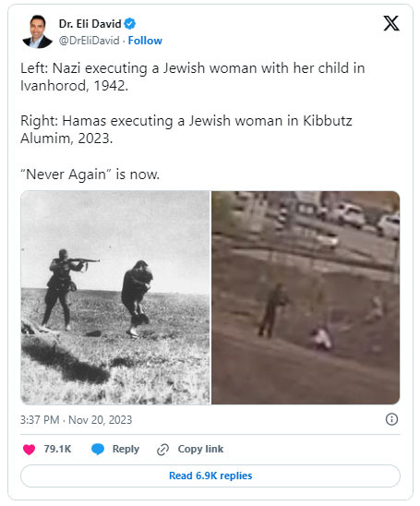This screenshot has height=506, width=420.
Task: Open the right color photo
Action: pos(306,297)
